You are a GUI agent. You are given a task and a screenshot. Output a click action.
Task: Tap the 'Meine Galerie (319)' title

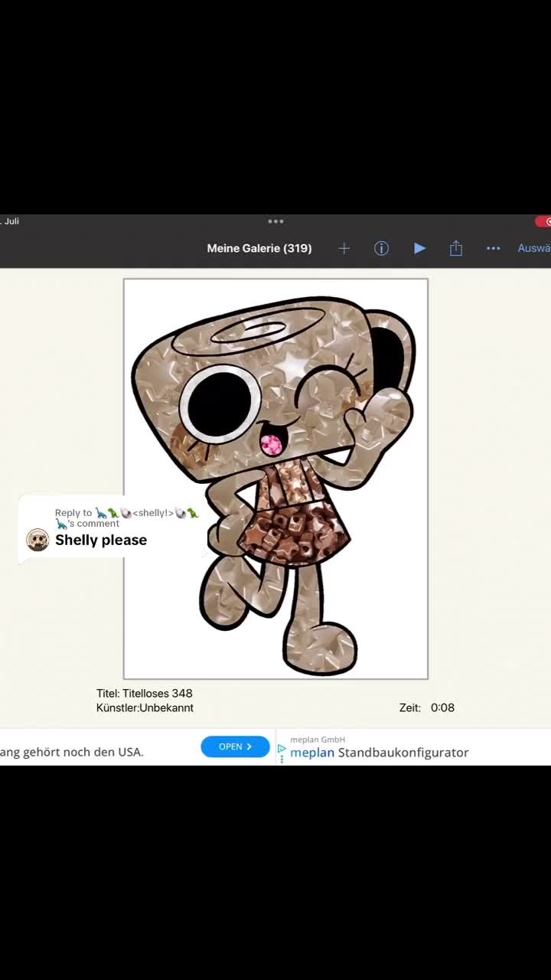click(259, 248)
